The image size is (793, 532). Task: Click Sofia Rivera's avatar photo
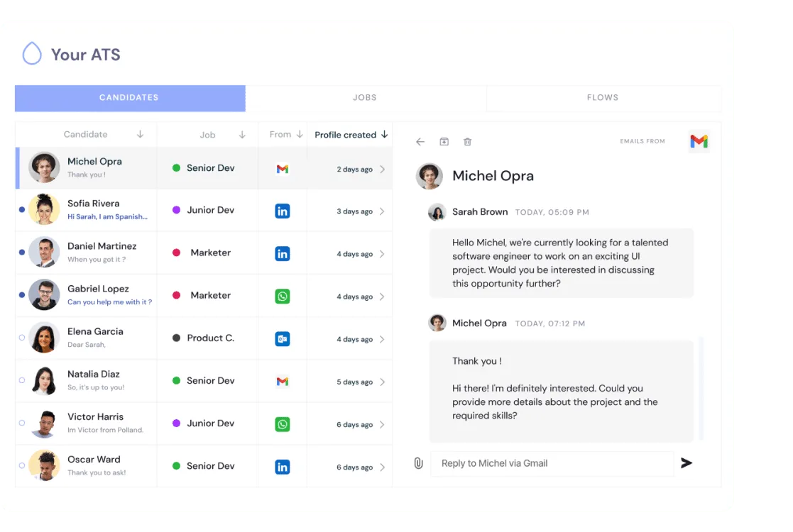[x=44, y=209]
